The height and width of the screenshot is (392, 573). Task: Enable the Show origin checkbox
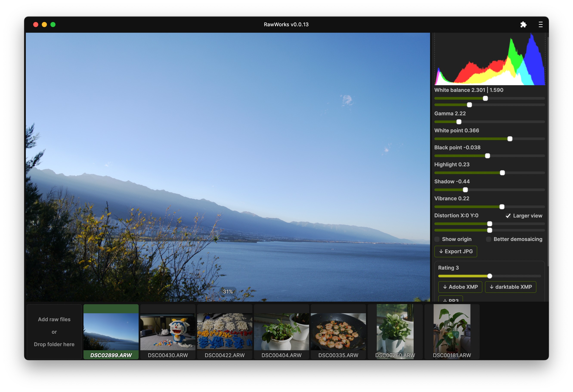(437, 239)
